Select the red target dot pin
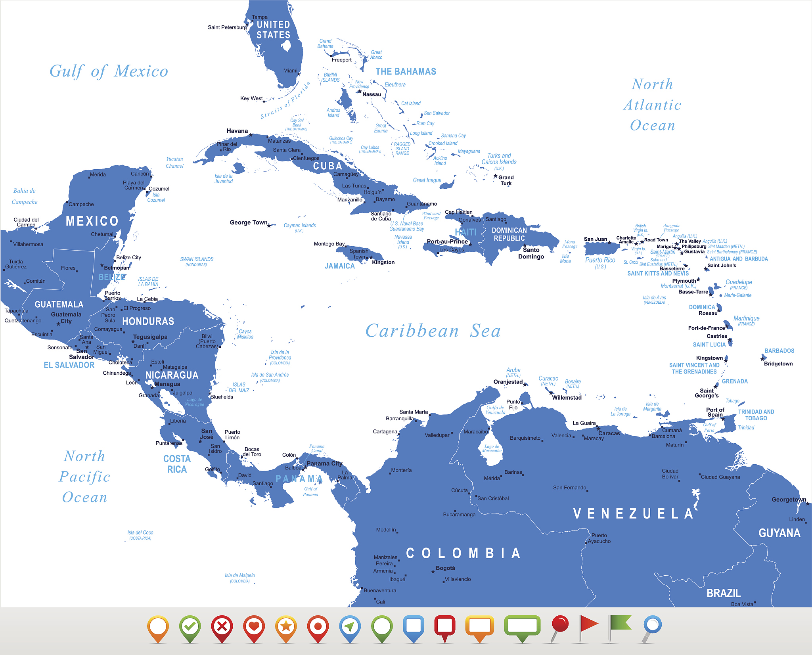The image size is (812, 655). pos(318,629)
